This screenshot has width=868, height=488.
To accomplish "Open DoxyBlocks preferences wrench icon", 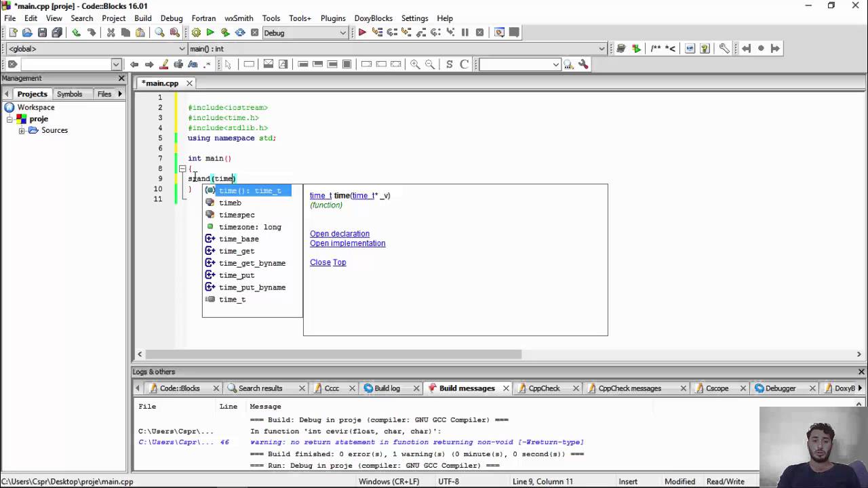I will pos(724,48).
